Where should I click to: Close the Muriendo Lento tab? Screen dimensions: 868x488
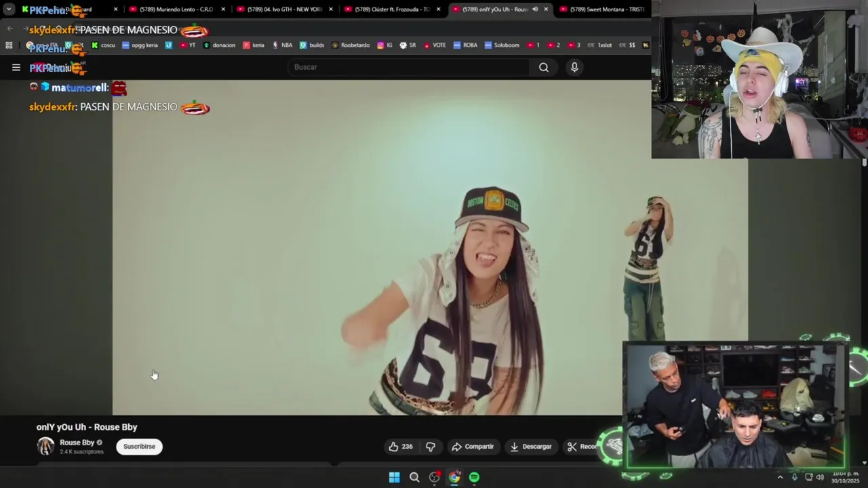(x=223, y=9)
